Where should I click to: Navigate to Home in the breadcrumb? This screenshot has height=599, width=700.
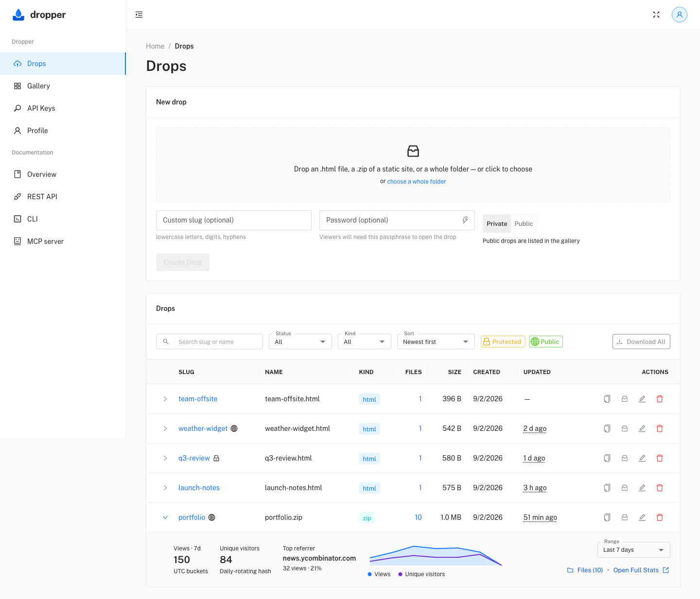pyautogui.click(x=155, y=46)
